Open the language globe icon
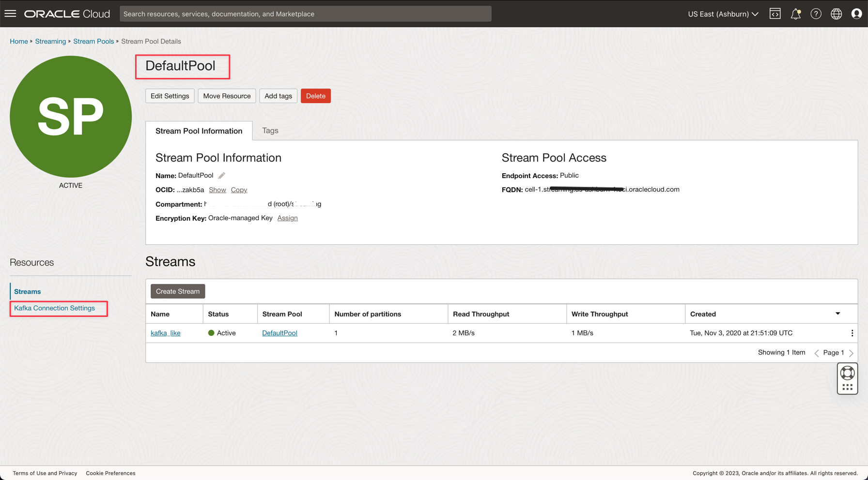The height and width of the screenshot is (480, 868). point(836,14)
